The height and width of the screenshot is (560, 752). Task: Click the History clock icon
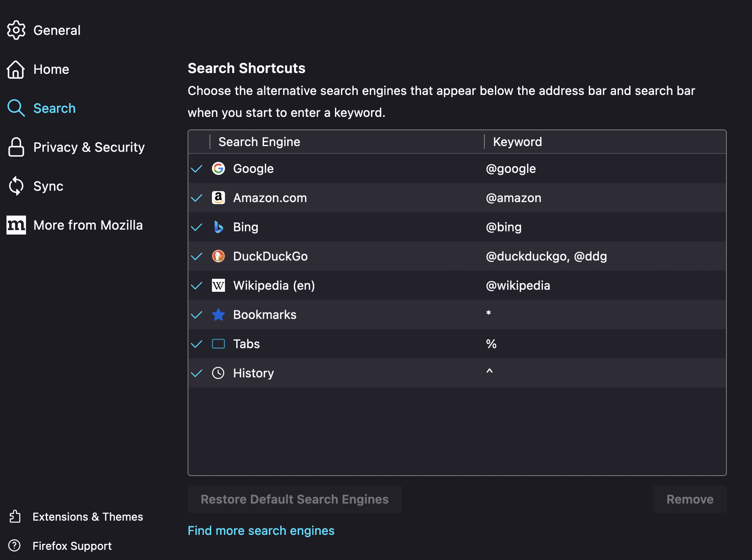coord(218,373)
